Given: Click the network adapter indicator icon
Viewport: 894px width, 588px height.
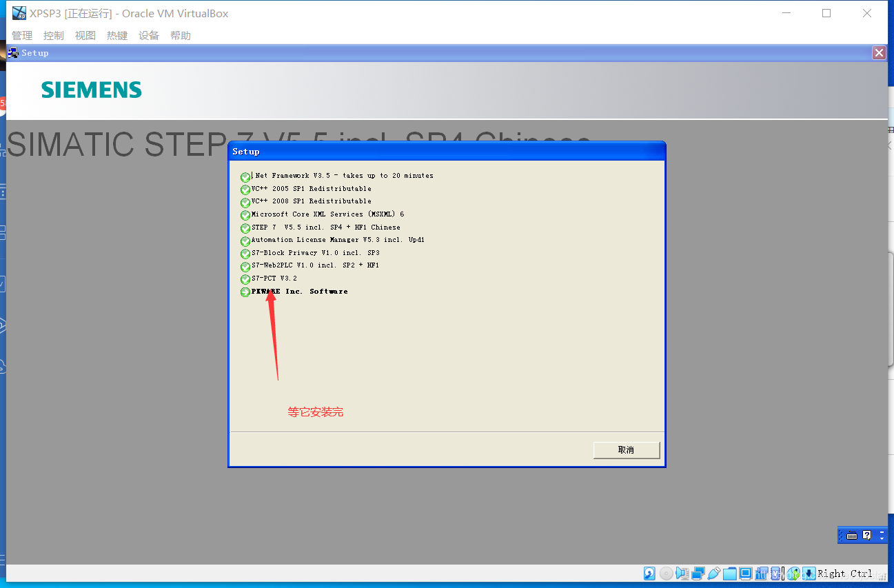Looking at the screenshot, I should 698,574.
